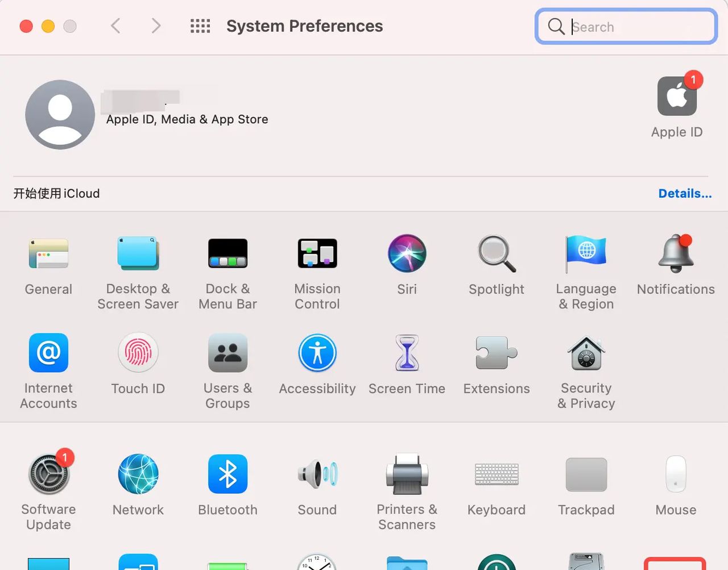The width and height of the screenshot is (728, 570).
Task: Open Desktop & Screen Saver pane
Action: tap(138, 253)
